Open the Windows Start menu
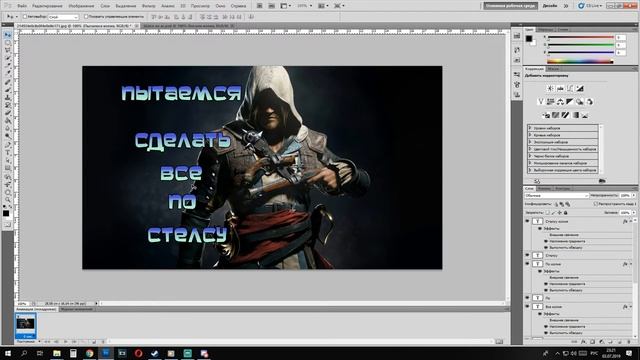 (x=8, y=353)
